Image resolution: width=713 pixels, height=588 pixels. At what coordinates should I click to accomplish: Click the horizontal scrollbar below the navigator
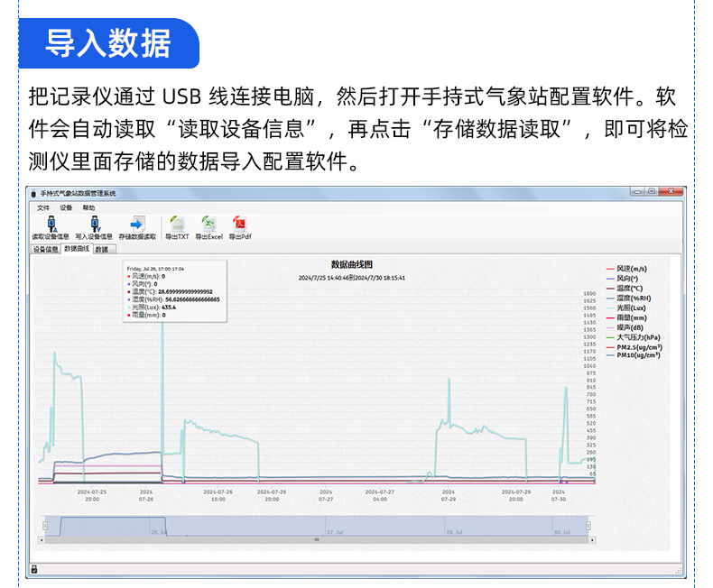[316, 540]
